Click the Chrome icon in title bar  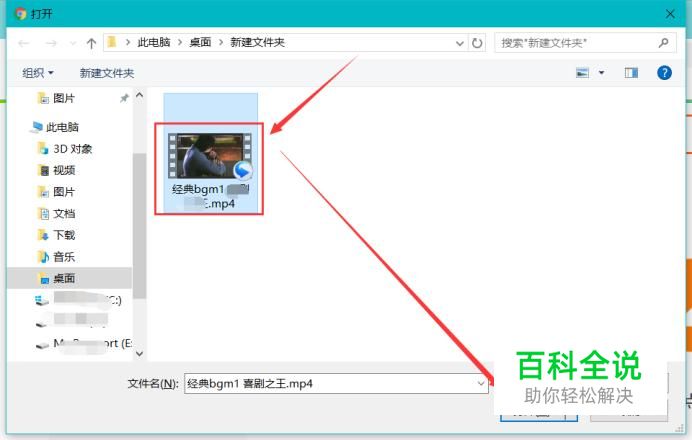[20, 14]
